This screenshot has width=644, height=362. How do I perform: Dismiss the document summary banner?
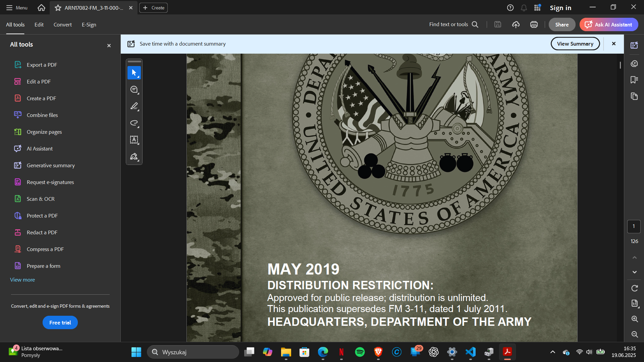pos(613,44)
